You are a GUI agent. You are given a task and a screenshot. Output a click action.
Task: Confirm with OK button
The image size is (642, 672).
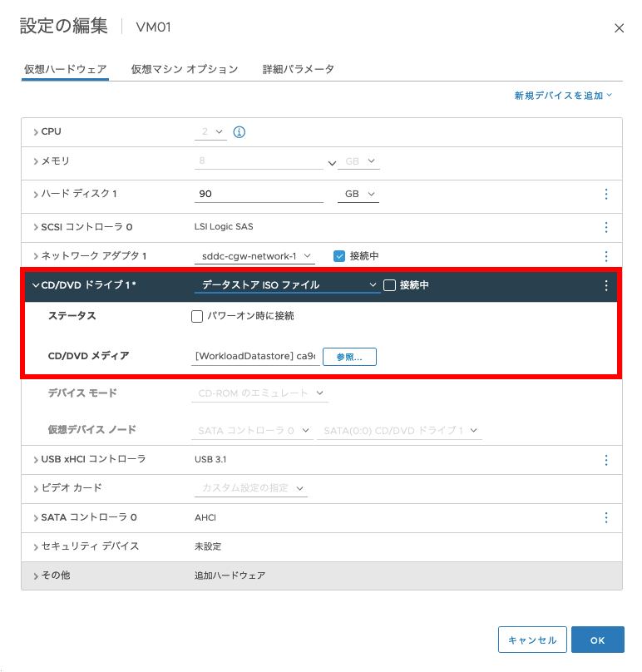597,640
